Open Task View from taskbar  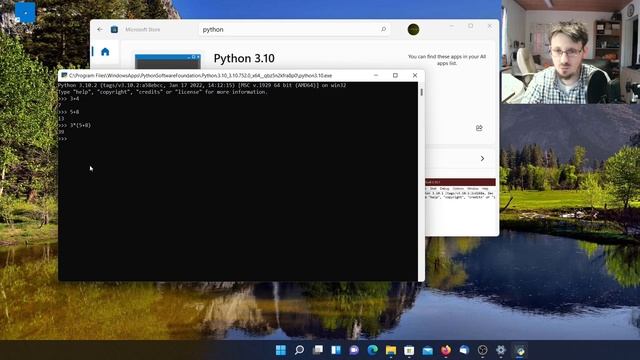318,350
